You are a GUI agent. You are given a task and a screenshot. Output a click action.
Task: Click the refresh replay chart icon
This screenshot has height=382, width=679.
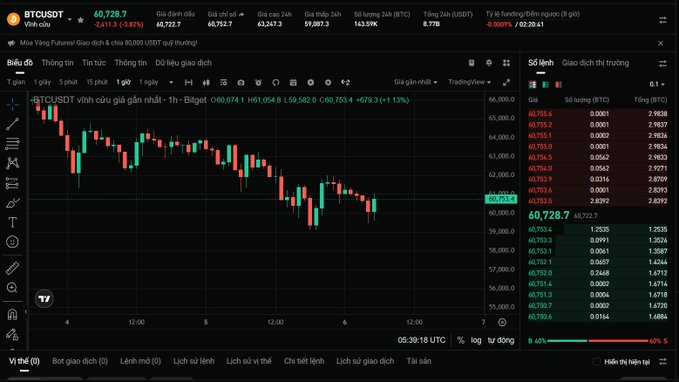pos(275,82)
